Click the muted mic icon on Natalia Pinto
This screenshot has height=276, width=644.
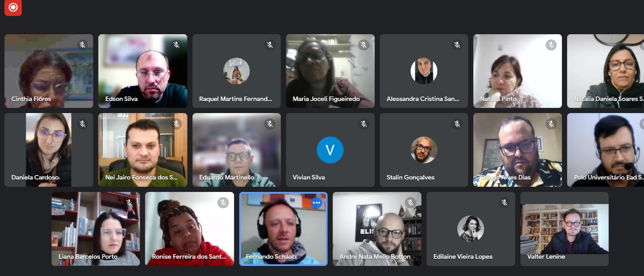click(x=551, y=45)
